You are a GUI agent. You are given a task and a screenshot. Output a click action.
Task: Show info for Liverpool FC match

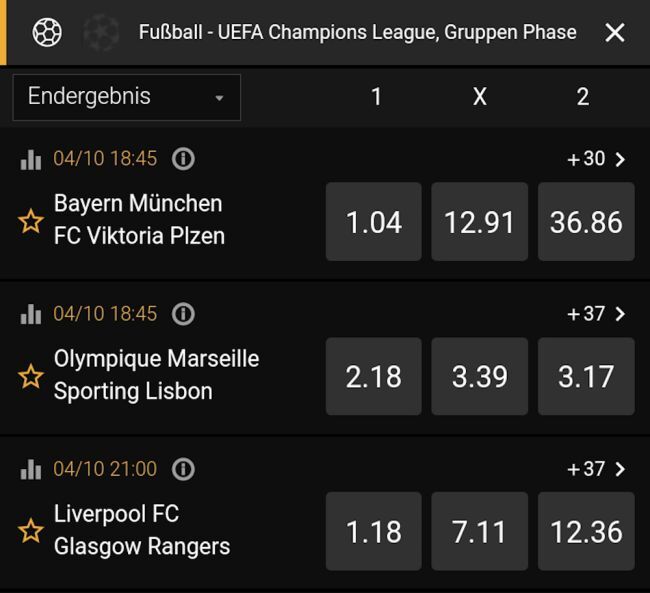[183, 469]
